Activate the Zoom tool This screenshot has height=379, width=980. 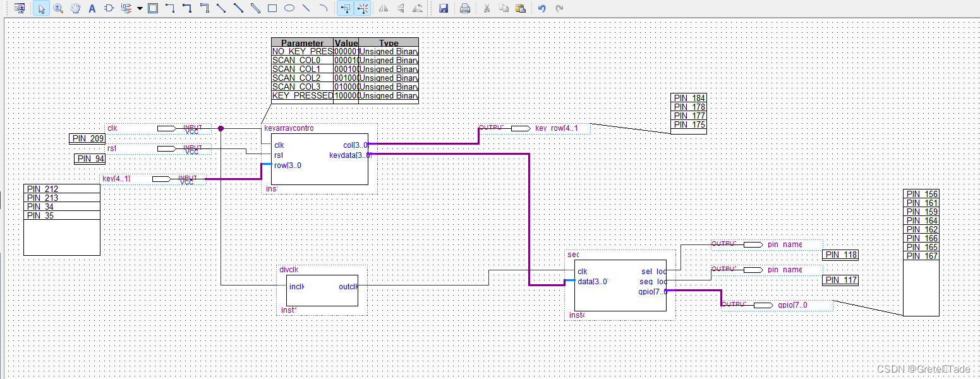point(58,8)
